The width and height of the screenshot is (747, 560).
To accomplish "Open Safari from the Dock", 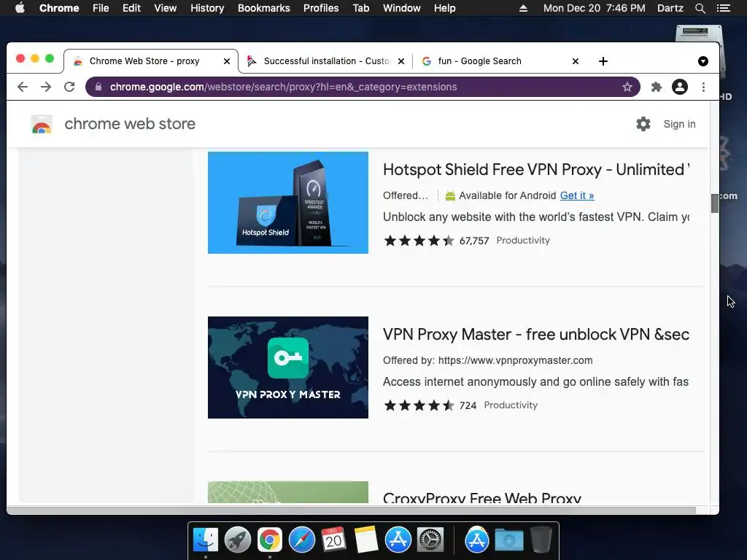I will pyautogui.click(x=302, y=540).
